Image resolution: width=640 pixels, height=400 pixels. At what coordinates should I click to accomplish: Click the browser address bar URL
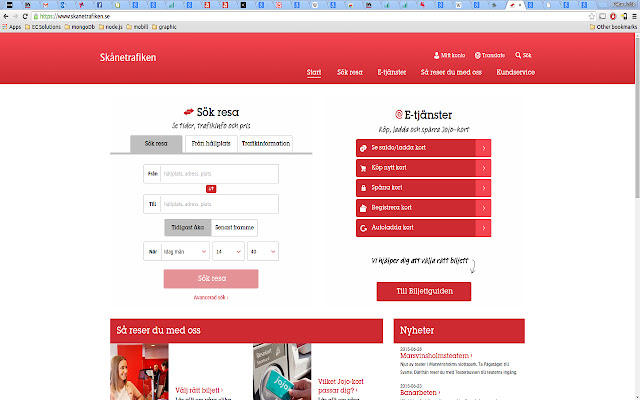(75, 16)
